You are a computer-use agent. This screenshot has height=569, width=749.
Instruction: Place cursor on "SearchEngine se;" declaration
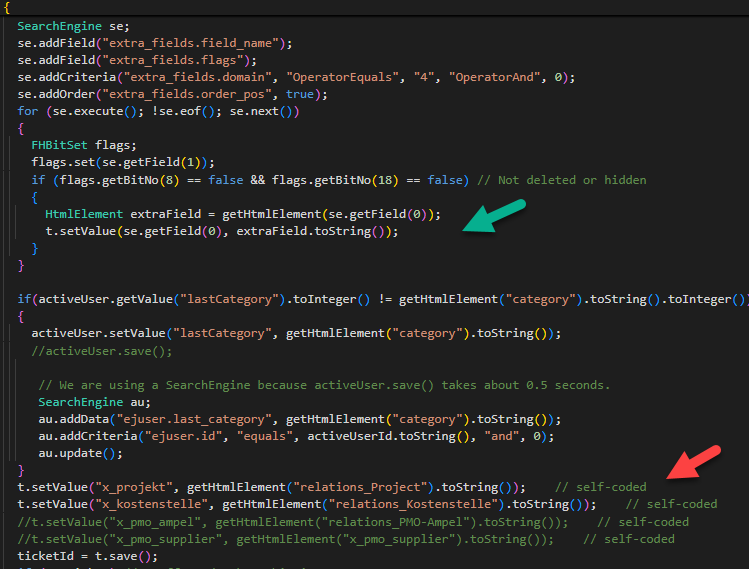(73, 26)
